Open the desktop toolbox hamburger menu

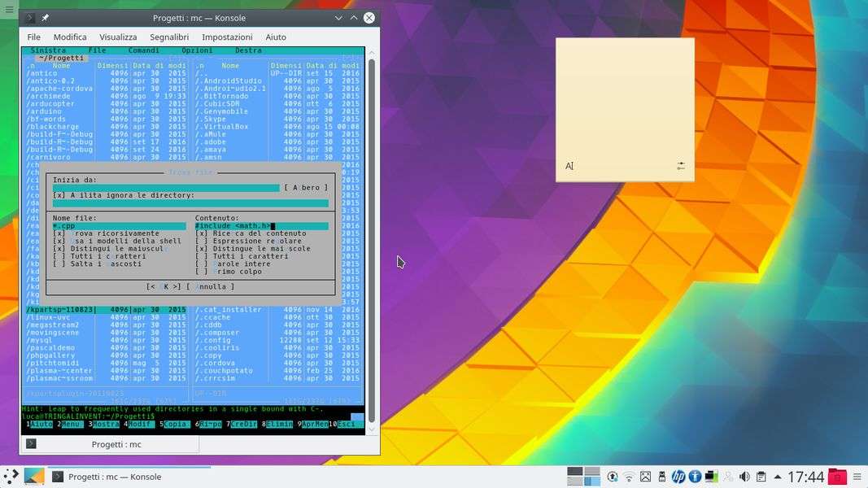click(x=9, y=9)
